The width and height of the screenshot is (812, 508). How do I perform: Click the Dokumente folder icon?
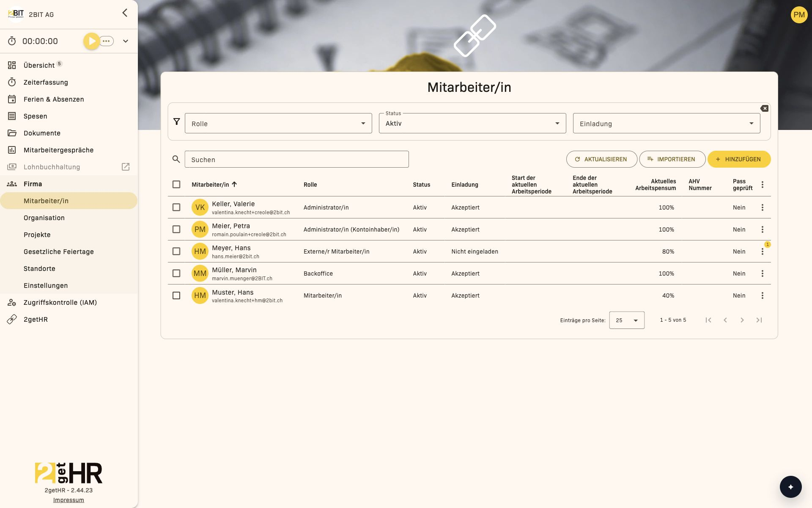[12, 133]
